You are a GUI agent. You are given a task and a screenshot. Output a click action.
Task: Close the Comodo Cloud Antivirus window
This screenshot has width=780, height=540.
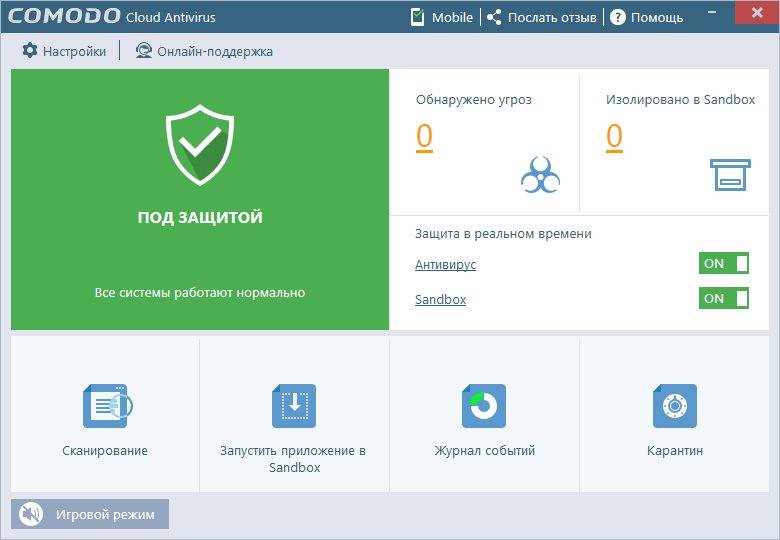(757, 12)
